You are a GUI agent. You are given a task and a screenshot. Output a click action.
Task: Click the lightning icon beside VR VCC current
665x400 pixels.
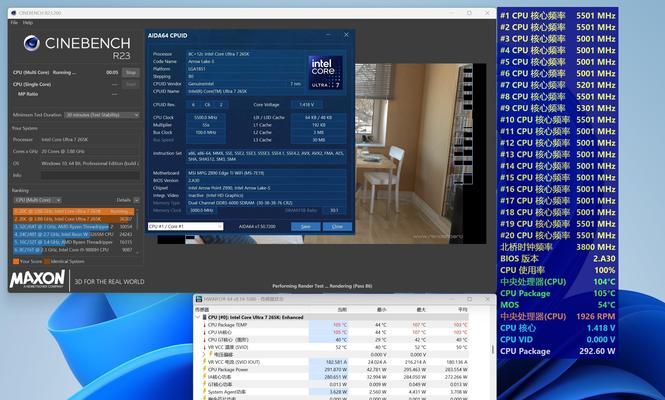tap(204, 362)
